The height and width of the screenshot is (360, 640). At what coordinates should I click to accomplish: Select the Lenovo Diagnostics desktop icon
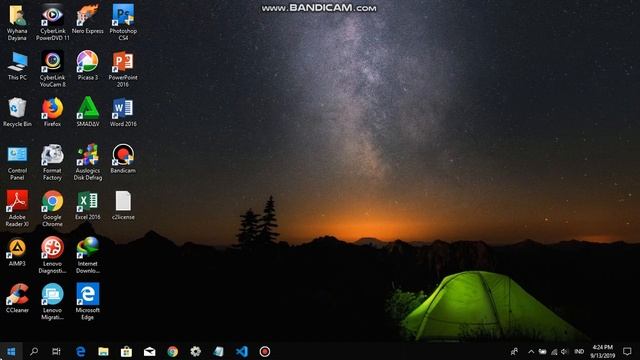click(53, 255)
